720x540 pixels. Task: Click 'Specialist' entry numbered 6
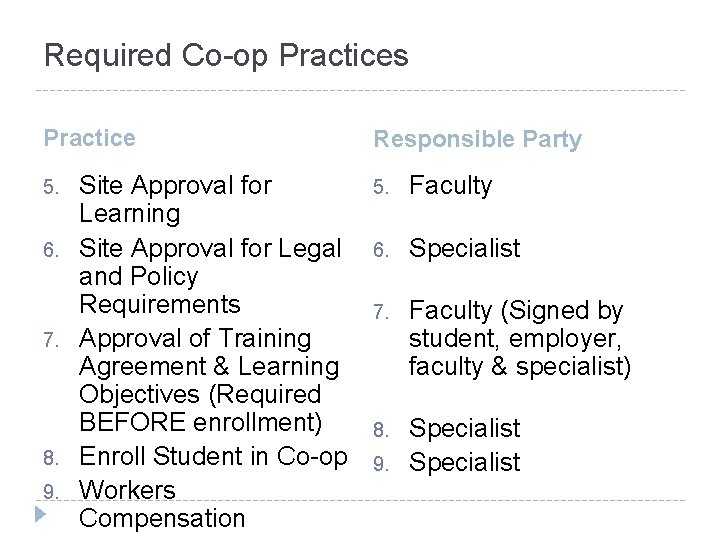(464, 248)
